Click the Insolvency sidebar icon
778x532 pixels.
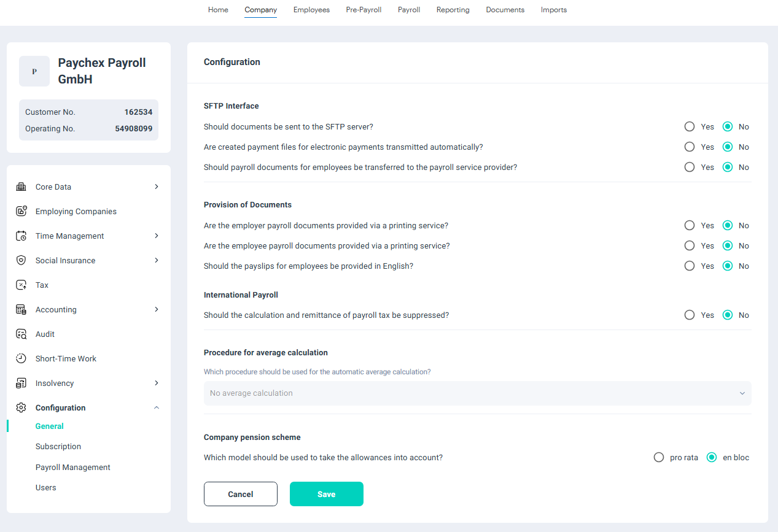pyautogui.click(x=21, y=383)
